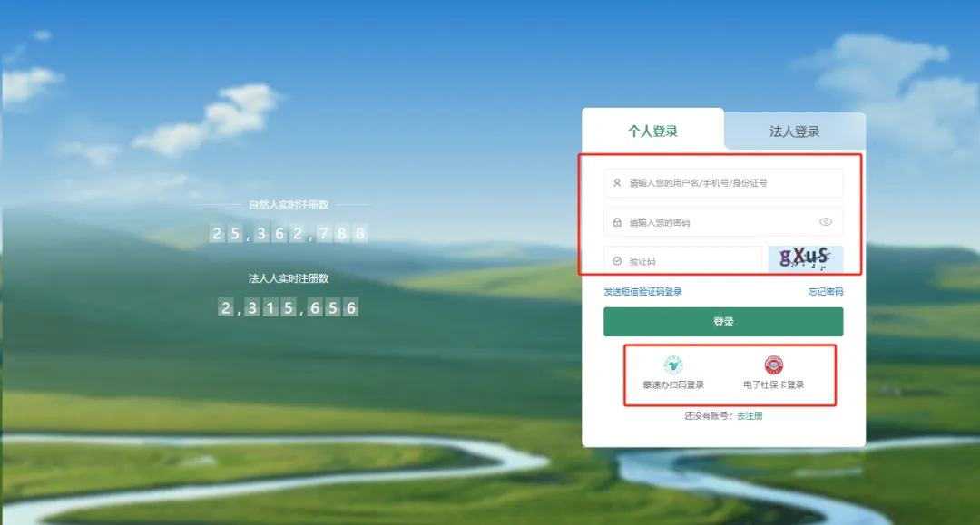The image size is (980, 525).
Task: Select the 电子社保卡登录 social security card icon
Action: point(774,365)
